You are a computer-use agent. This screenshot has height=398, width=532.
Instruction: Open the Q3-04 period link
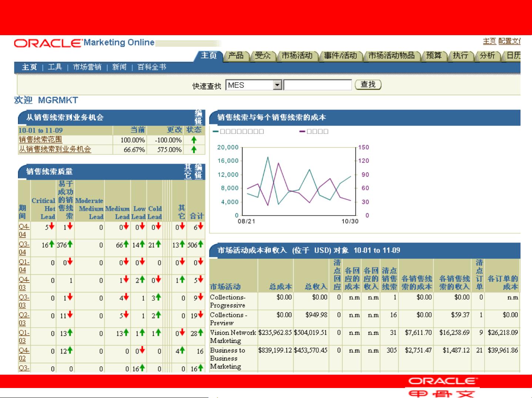tap(24, 248)
